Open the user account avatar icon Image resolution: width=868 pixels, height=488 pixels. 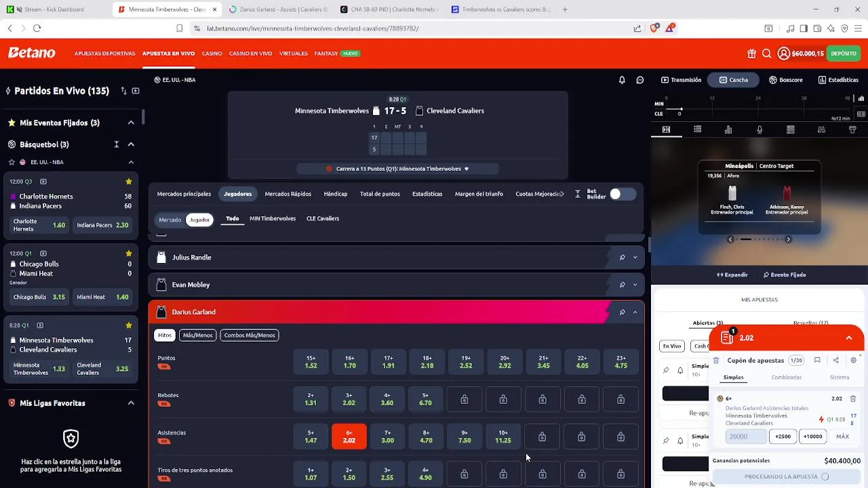784,54
